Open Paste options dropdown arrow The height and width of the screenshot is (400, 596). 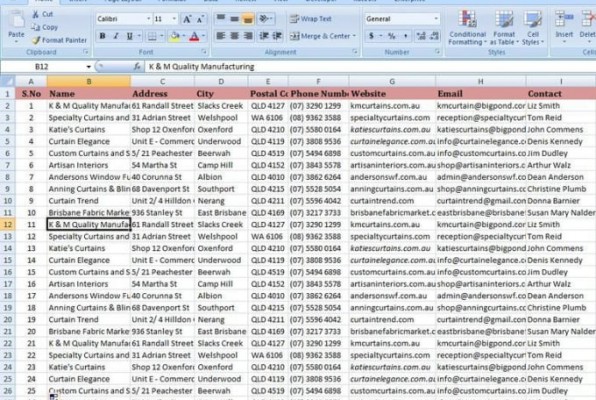tap(16, 41)
